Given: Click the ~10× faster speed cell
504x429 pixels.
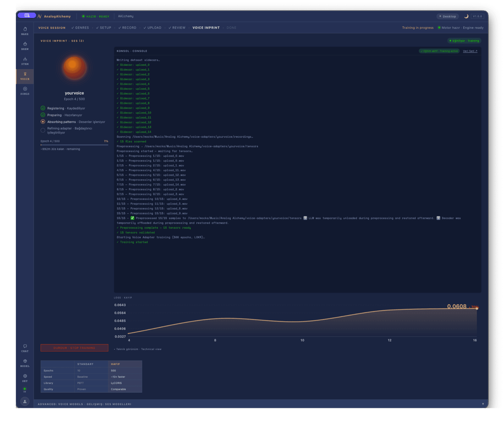Looking at the screenshot, I should click(125, 377).
